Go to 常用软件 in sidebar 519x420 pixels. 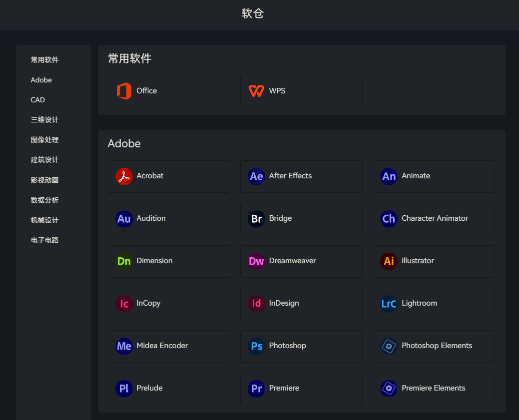coord(44,60)
